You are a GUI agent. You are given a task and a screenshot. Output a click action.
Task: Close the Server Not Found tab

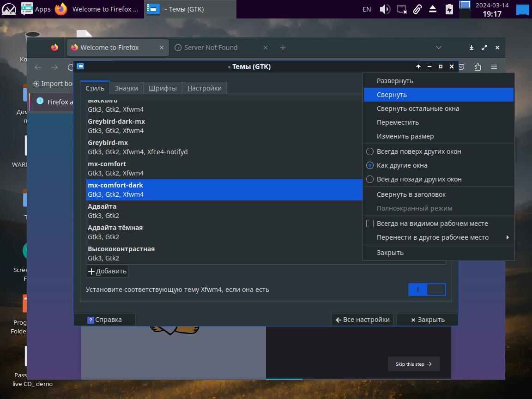click(266, 48)
